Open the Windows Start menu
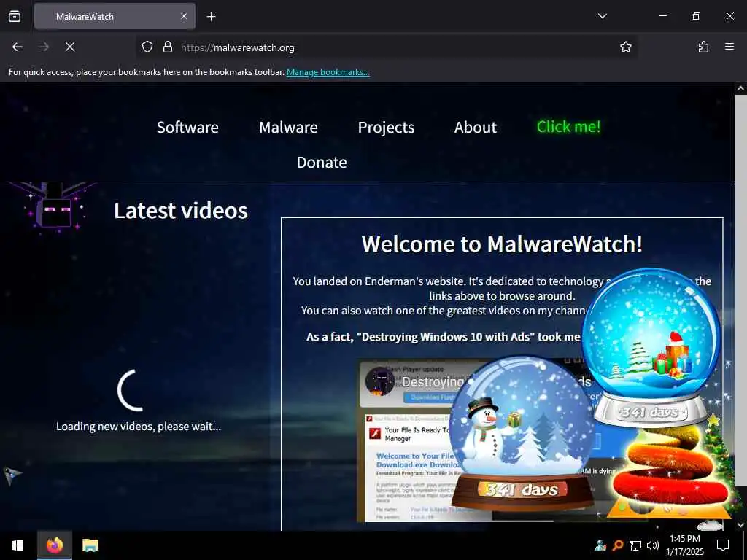Viewport: 747px width, 560px height. [18, 545]
